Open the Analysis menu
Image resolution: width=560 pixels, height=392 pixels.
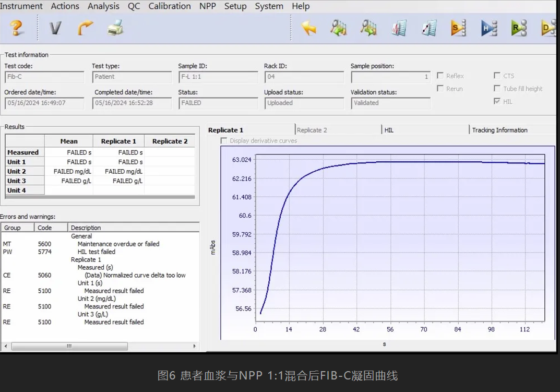point(103,6)
